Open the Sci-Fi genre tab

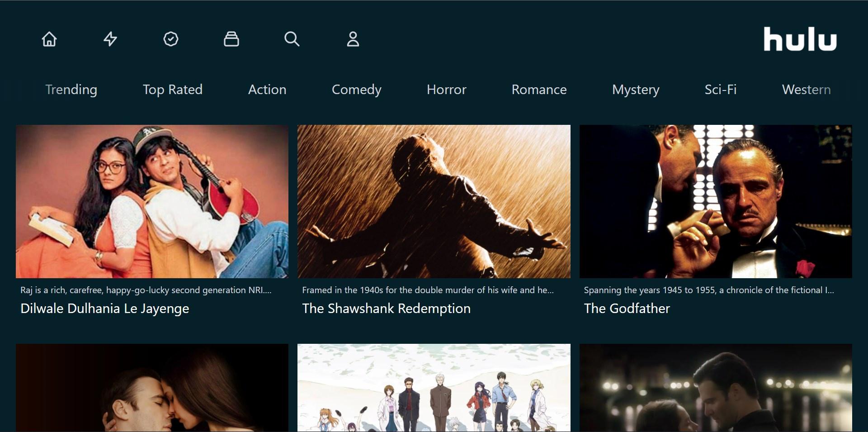721,90
